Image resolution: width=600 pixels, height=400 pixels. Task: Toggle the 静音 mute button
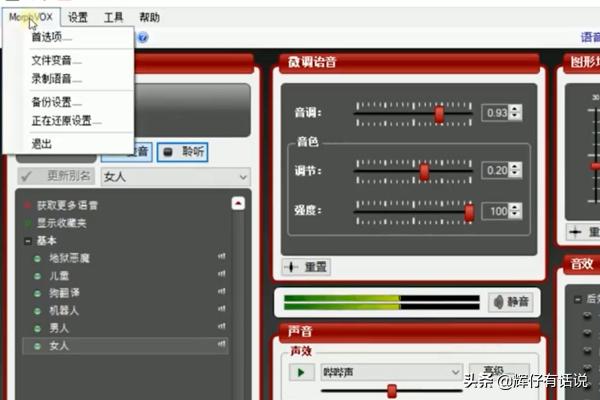tap(511, 302)
